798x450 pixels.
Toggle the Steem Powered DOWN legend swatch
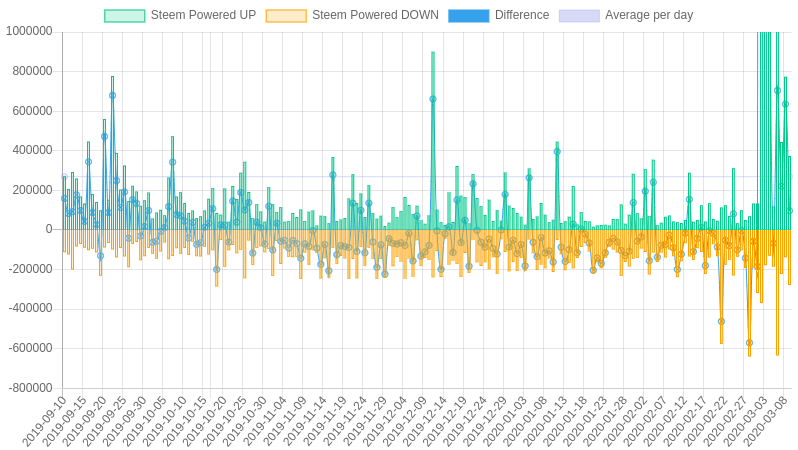tap(286, 16)
